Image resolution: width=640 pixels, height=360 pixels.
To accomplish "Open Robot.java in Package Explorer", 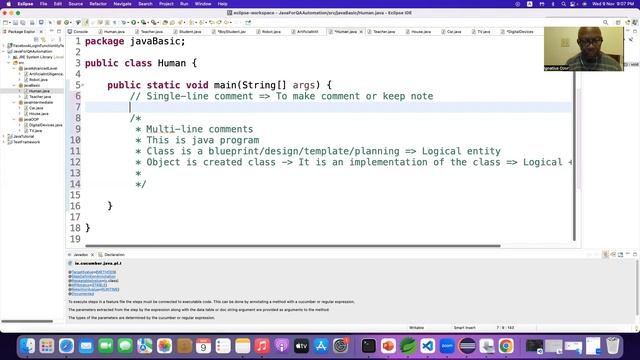I will [x=38, y=80].
